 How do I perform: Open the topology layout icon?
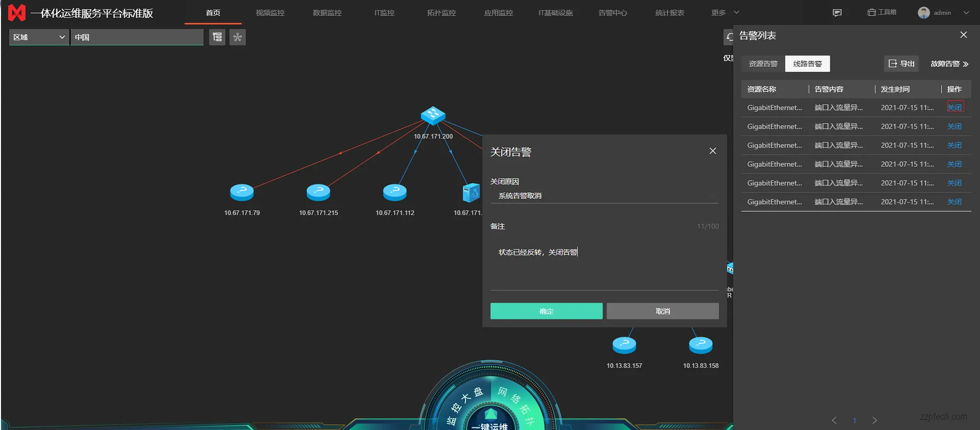(237, 37)
